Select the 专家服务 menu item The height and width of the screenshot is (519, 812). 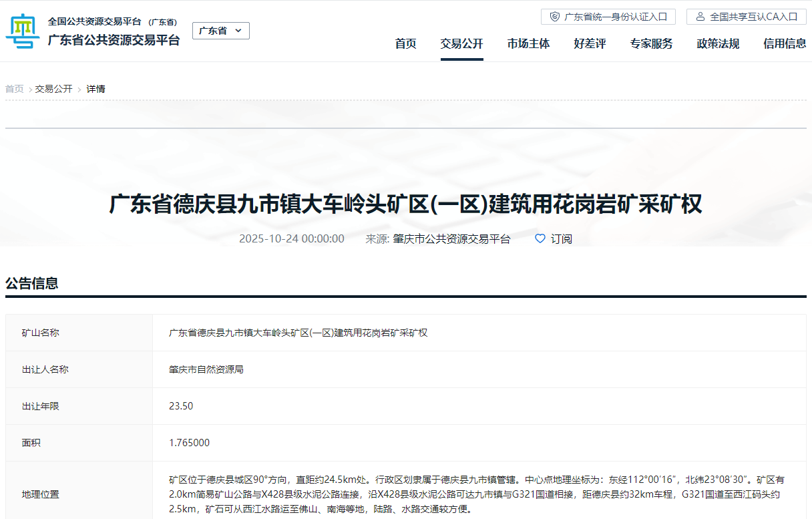pyautogui.click(x=651, y=44)
